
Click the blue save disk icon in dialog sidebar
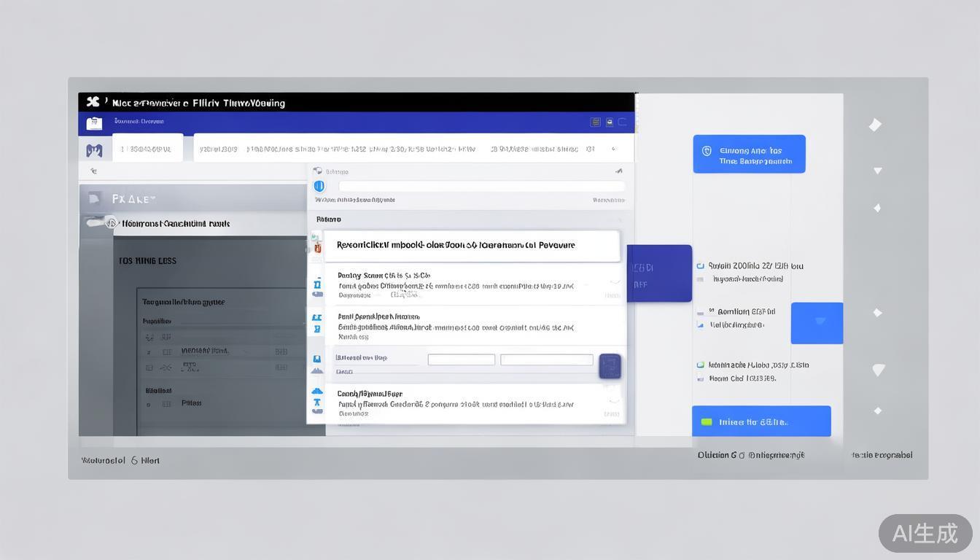[317, 359]
